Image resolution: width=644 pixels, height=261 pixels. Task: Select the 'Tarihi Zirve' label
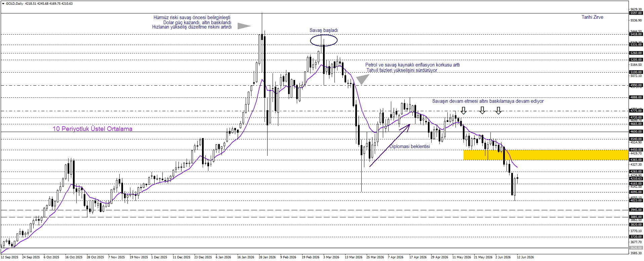pyautogui.click(x=592, y=17)
